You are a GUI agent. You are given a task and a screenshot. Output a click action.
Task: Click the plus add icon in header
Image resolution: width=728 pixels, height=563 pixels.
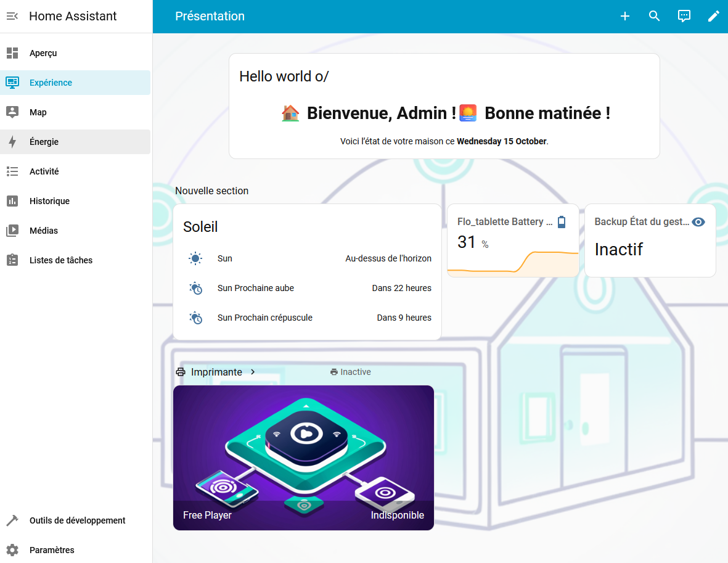[624, 17]
